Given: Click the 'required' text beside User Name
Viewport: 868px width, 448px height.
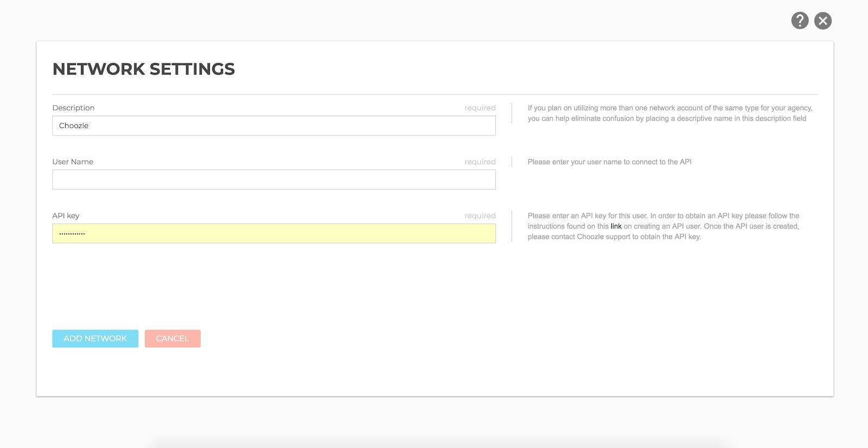Looking at the screenshot, I should click(x=480, y=162).
